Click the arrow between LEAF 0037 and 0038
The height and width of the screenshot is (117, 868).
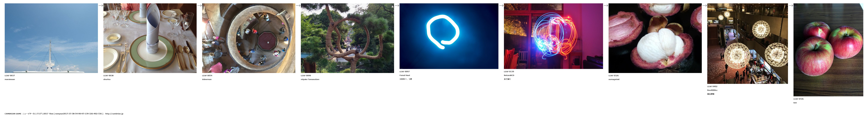[100, 5]
